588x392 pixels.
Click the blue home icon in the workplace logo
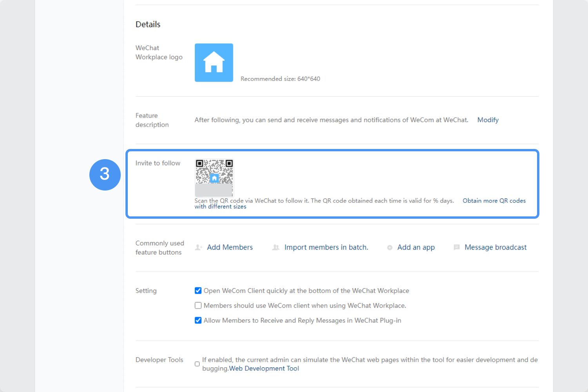214,62
